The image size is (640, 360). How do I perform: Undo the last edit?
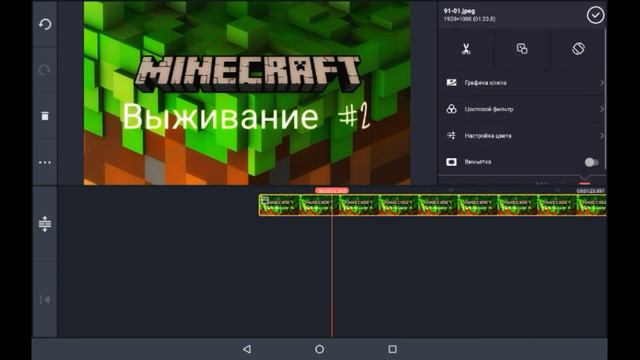tap(45, 24)
